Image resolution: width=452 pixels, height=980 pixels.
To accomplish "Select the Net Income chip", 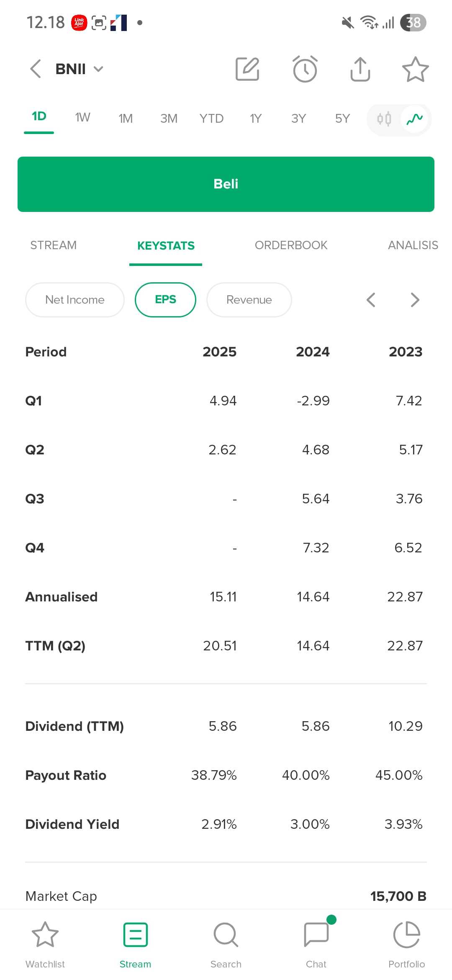I will click(x=75, y=300).
